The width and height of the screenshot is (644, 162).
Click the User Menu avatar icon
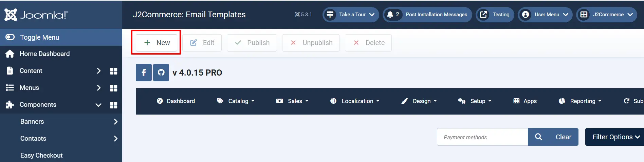526,15
